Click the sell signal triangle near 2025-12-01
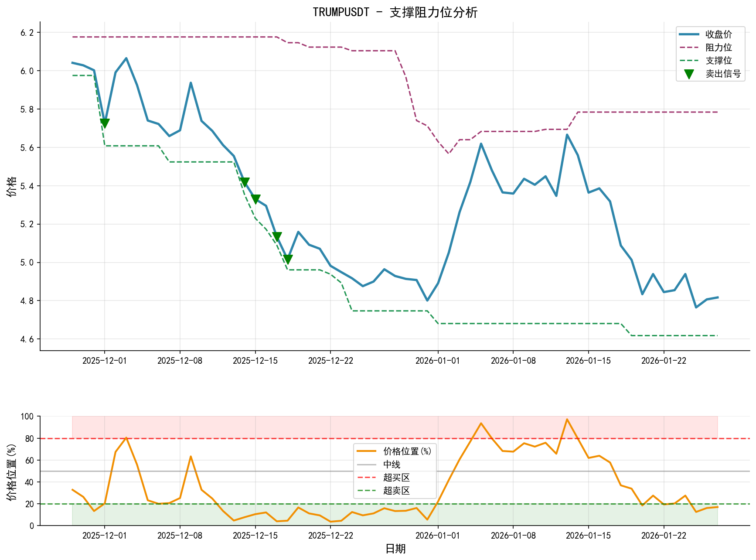The height and width of the screenshot is (560, 756). (x=105, y=123)
